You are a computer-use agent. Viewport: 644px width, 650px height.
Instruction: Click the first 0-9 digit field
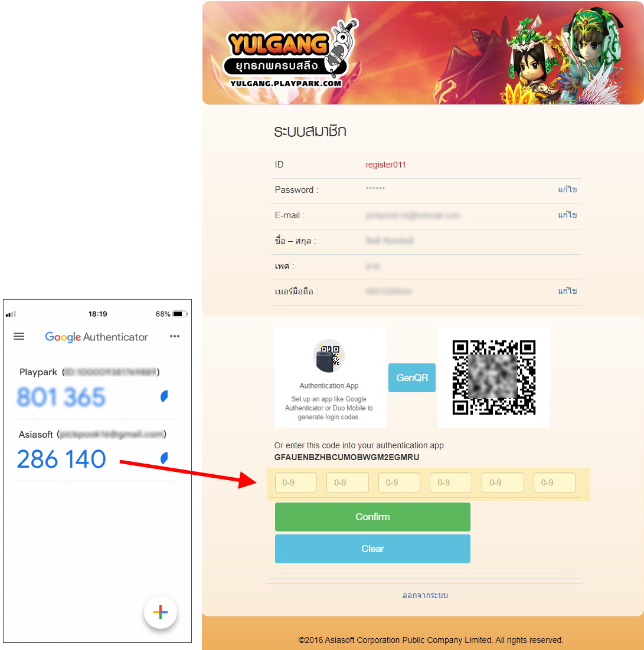(296, 482)
